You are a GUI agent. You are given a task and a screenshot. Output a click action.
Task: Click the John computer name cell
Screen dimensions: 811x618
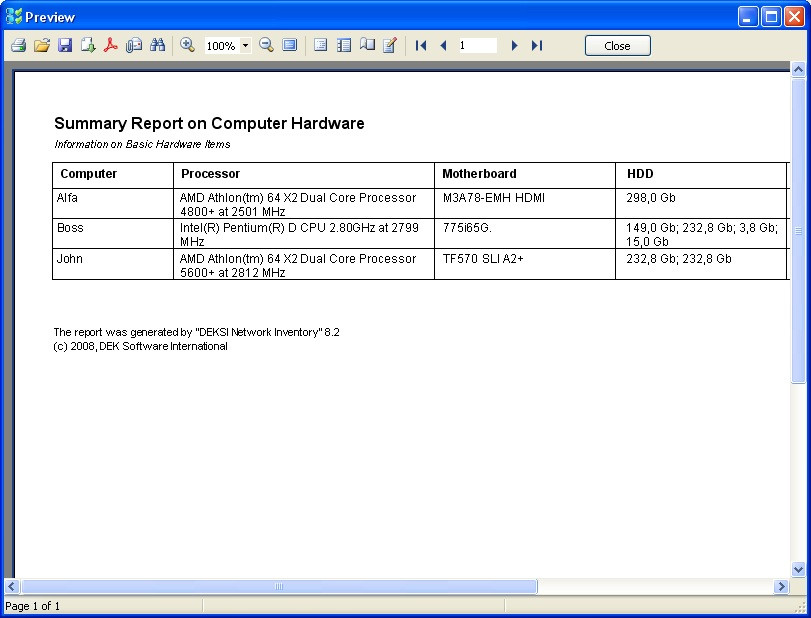[113, 264]
